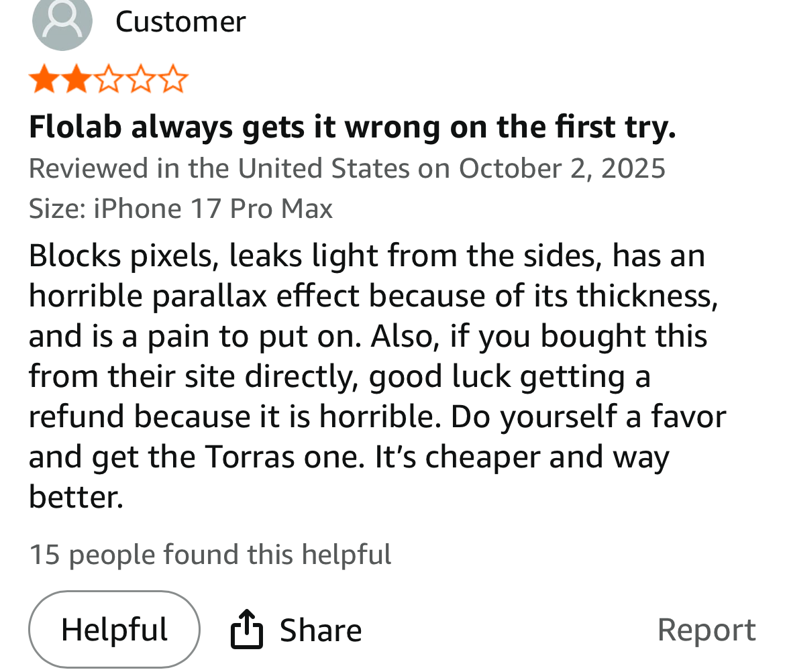Click the share arrow icon
This screenshot has height=672, width=785.
click(246, 629)
